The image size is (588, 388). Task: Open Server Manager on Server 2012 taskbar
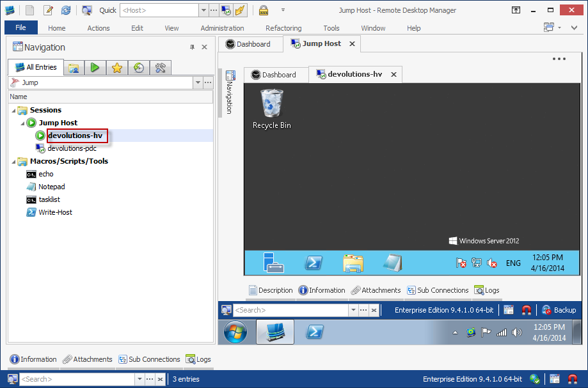(273, 263)
